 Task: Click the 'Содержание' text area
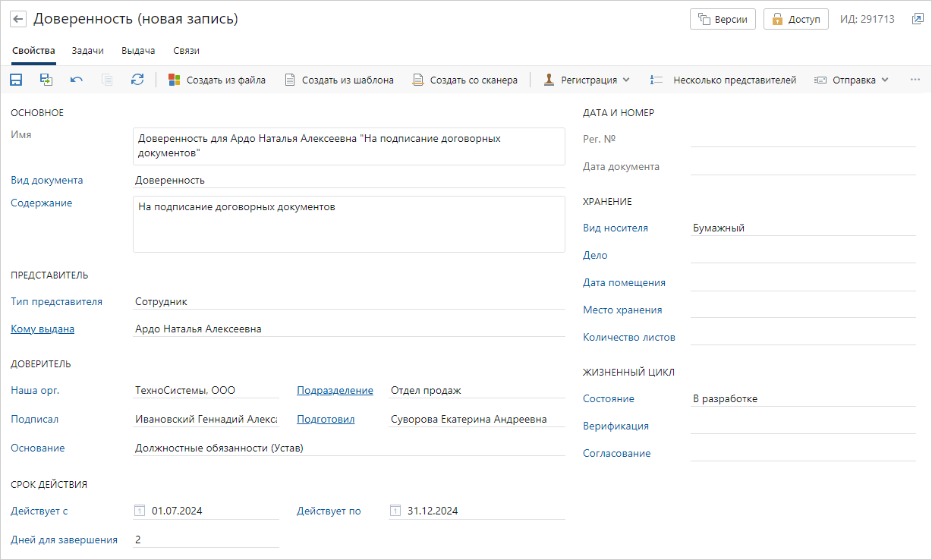pos(348,224)
